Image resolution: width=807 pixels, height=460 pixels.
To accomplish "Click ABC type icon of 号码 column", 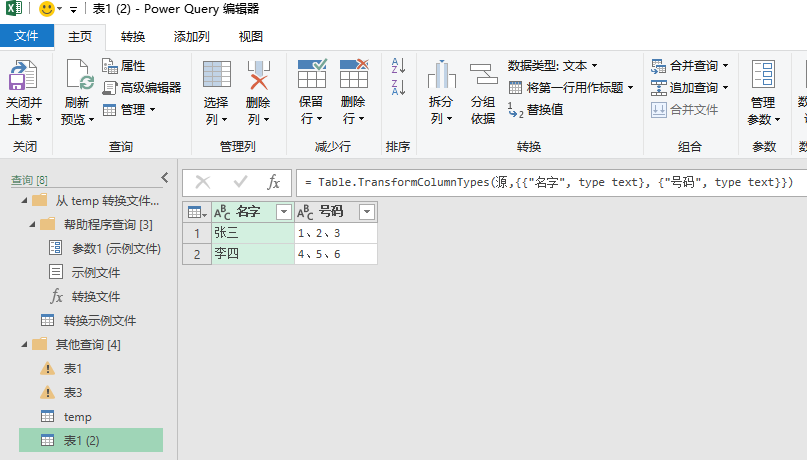I will click(305, 212).
